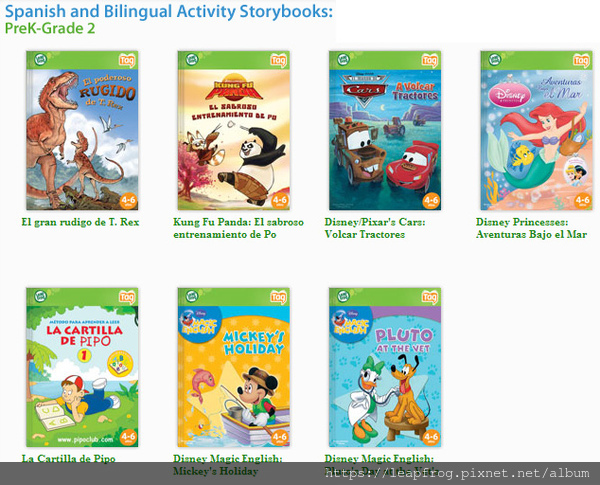
Task: Click the 4-6 age badge on Mickey's Holiday cover
Action: click(279, 438)
